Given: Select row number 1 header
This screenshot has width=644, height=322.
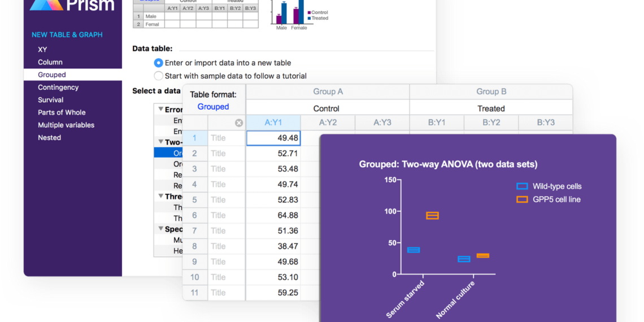Looking at the screenshot, I should click(195, 138).
